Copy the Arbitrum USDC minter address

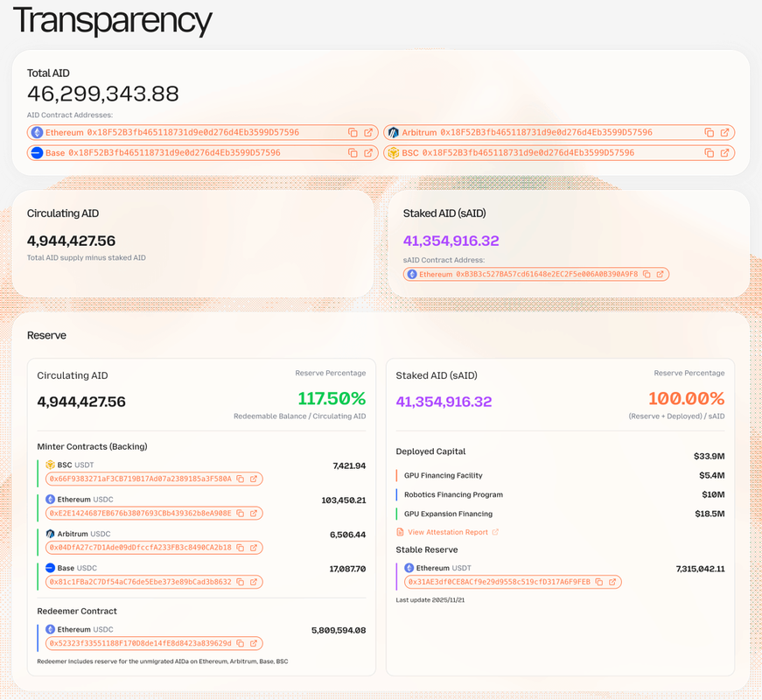click(241, 548)
